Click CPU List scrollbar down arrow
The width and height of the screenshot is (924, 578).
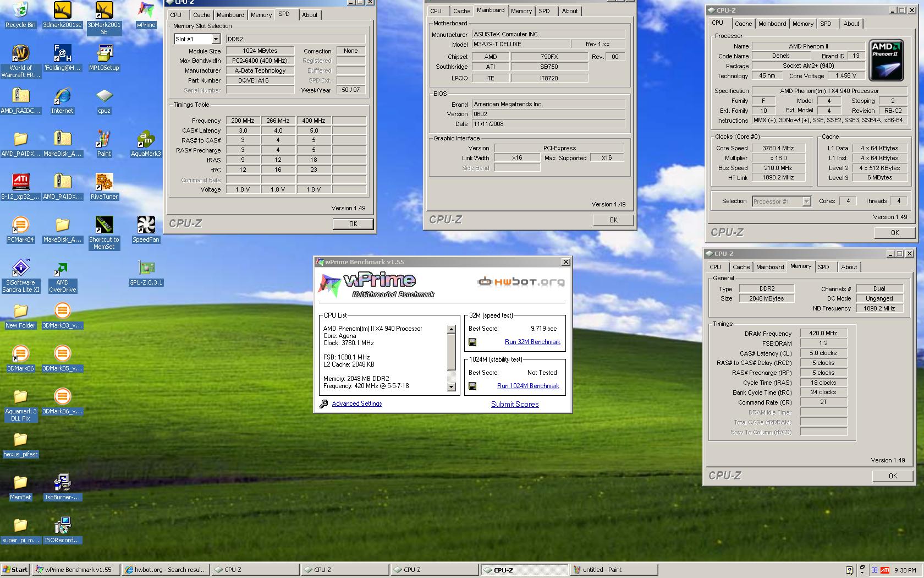click(x=451, y=387)
